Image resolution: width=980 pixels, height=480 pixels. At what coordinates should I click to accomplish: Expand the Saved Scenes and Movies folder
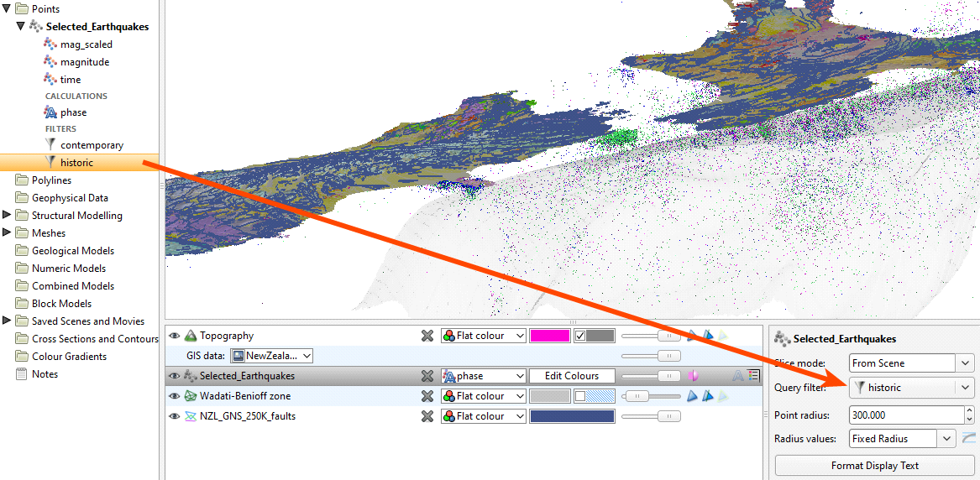point(7,321)
